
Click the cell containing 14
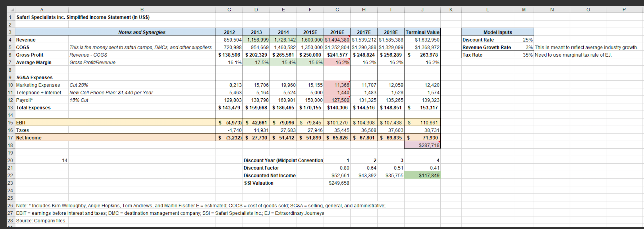(x=42, y=160)
